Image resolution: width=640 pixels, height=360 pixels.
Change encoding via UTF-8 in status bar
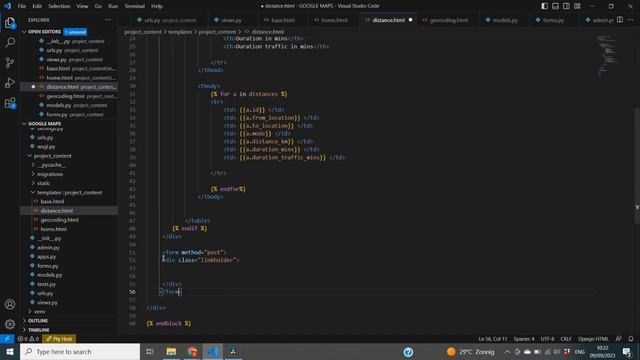(547, 339)
